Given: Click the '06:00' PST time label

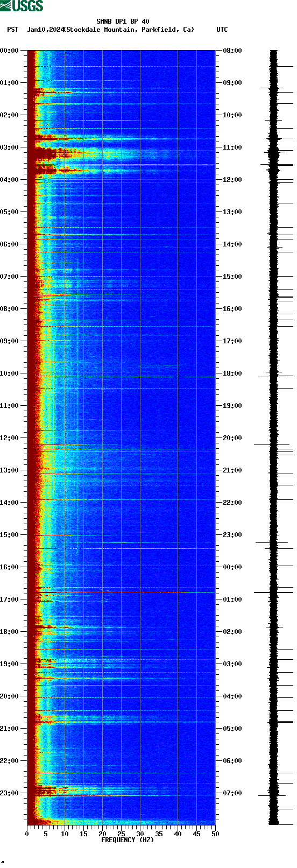Looking at the screenshot, I should 10,244.
